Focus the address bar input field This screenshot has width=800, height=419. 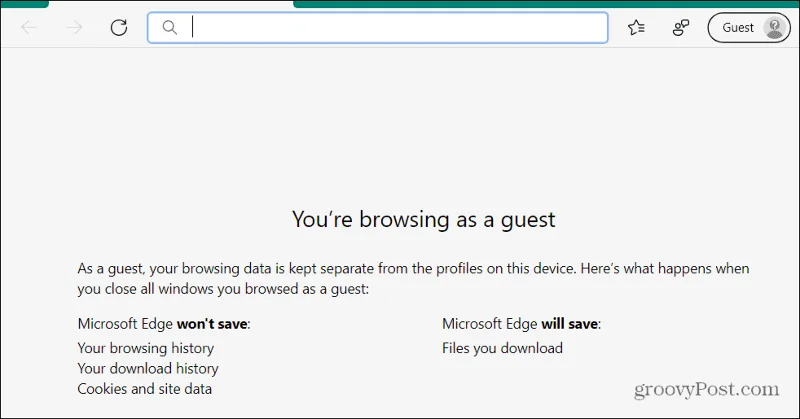pyautogui.click(x=378, y=28)
